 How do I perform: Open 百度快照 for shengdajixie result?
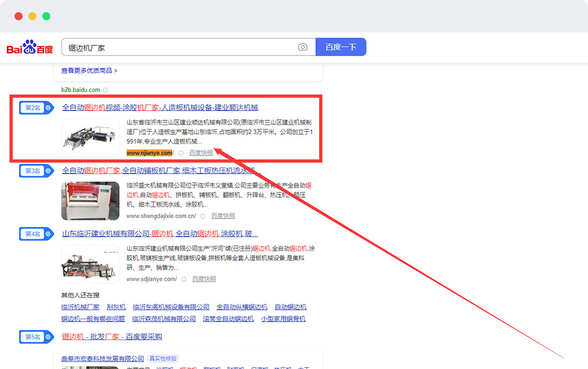(x=223, y=216)
